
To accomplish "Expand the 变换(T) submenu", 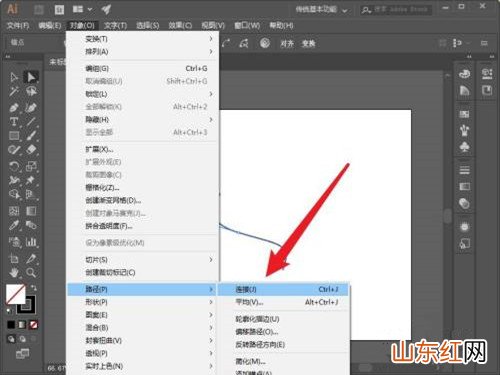I will [143, 39].
